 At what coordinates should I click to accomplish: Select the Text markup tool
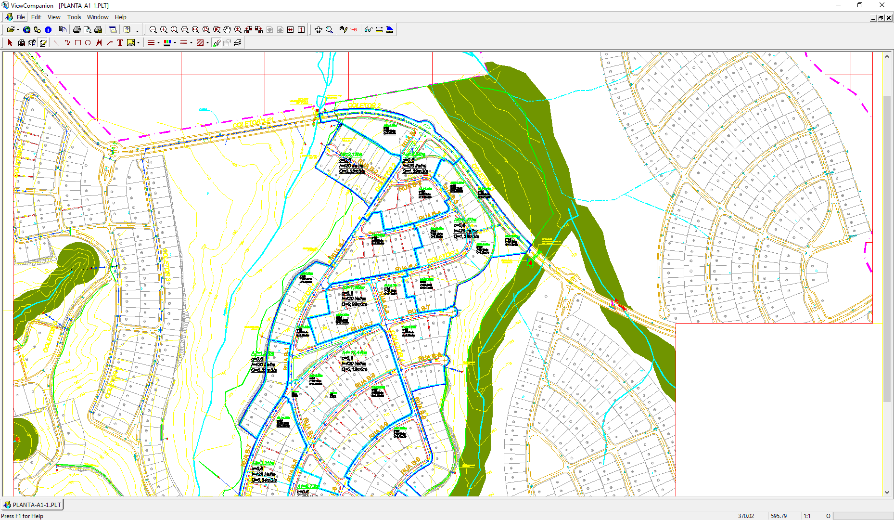(x=120, y=43)
